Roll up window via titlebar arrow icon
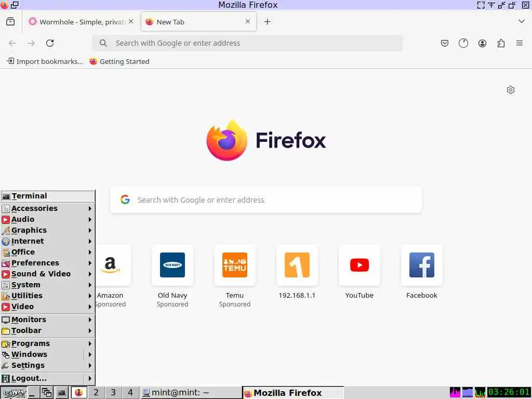The width and height of the screenshot is (532, 399). coord(491,5)
